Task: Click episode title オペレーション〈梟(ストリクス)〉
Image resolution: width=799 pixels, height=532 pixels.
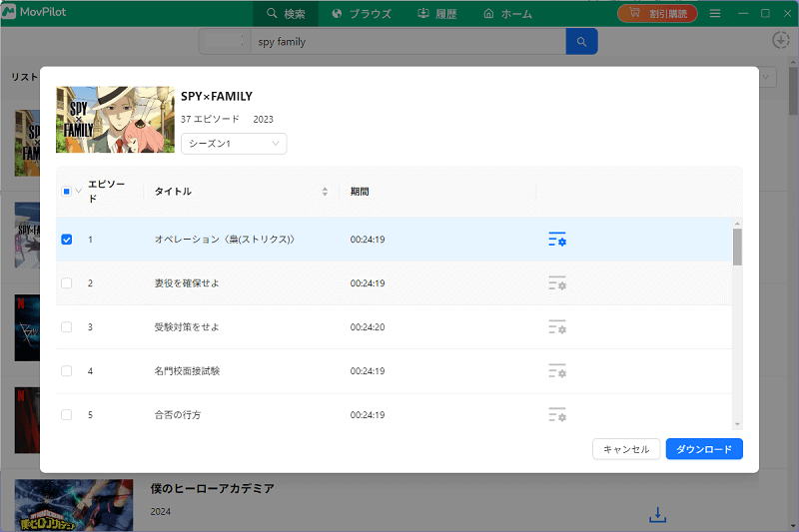Action: [x=225, y=240]
